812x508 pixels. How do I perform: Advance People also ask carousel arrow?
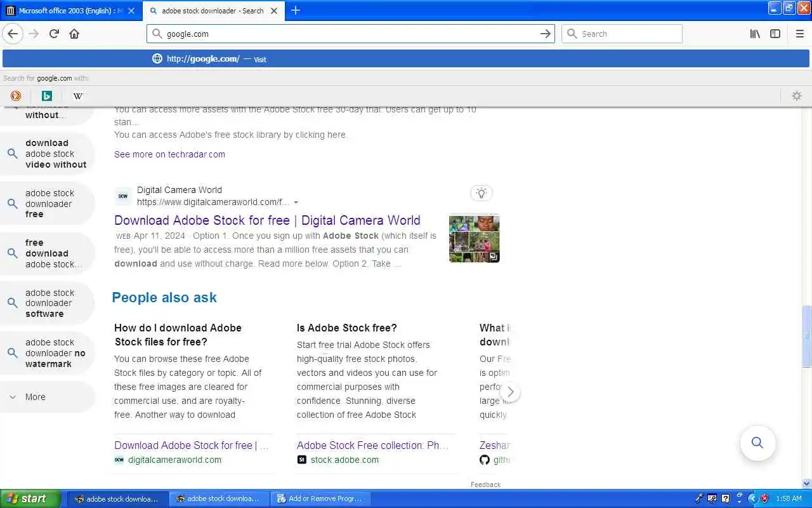click(510, 392)
